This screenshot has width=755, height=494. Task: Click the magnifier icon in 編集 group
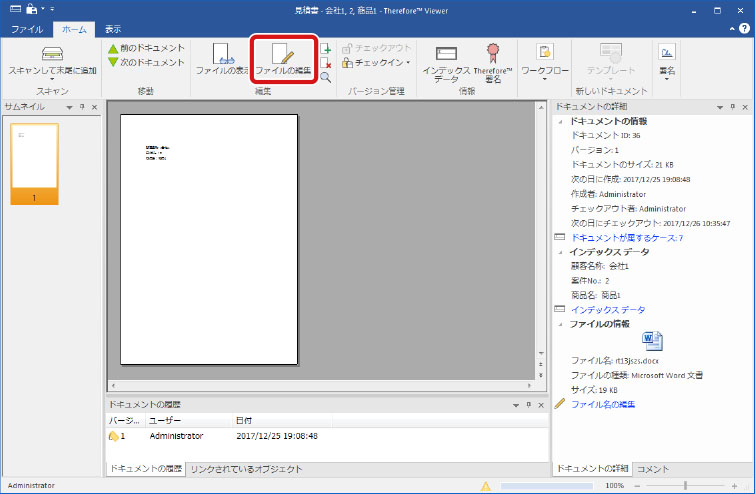tap(325, 77)
